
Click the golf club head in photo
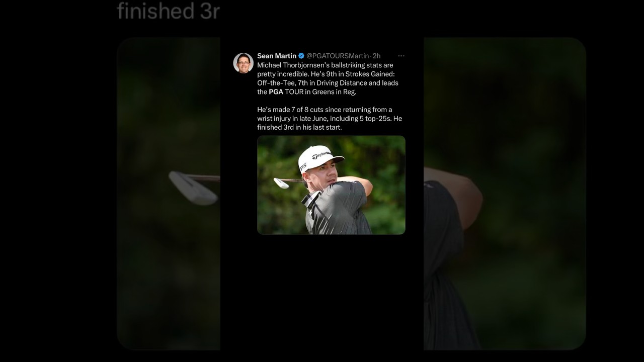tap(281, 183)
